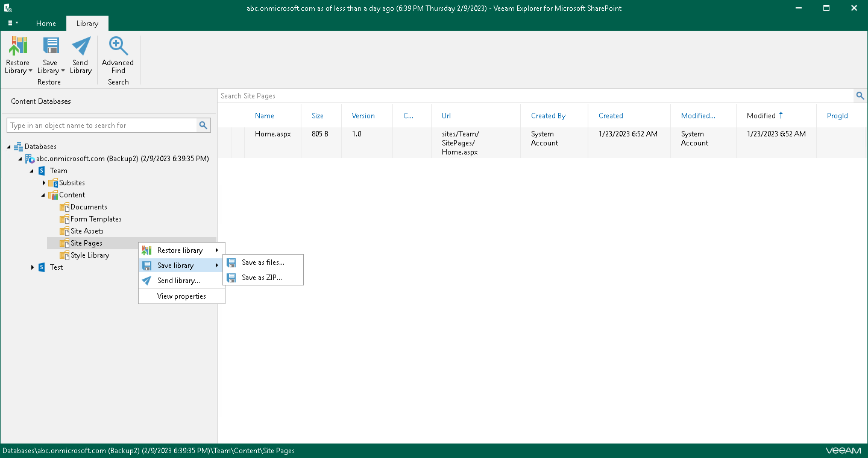Click the search icon in Content Databases panel
This screenshot has height=458, width=868.
pos(204,125)
